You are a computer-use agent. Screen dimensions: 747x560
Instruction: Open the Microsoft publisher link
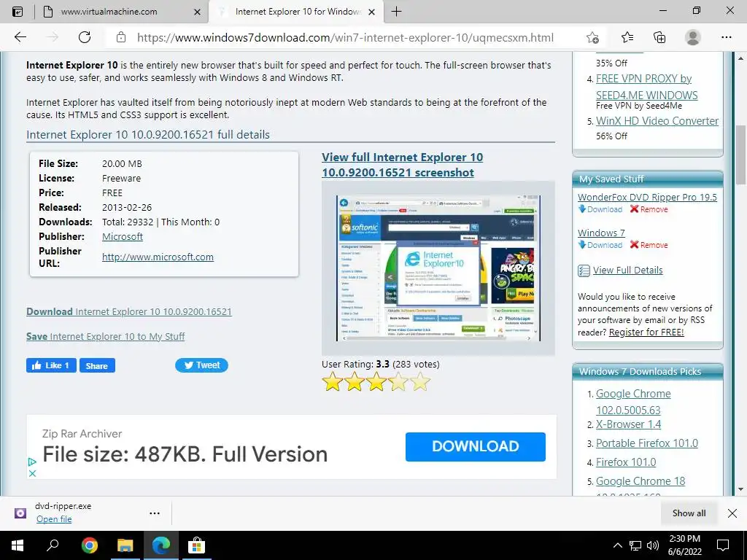coord(123,236)
